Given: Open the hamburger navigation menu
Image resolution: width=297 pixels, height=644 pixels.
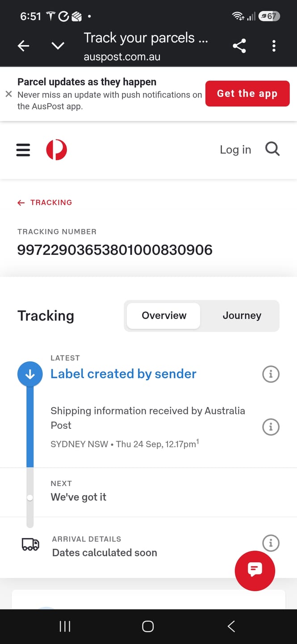Looking at the screenshot, I should click(23, 150).
